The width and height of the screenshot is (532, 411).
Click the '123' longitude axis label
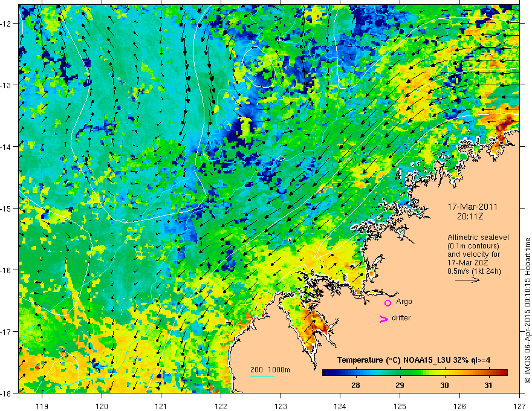(x=281, y=406)
